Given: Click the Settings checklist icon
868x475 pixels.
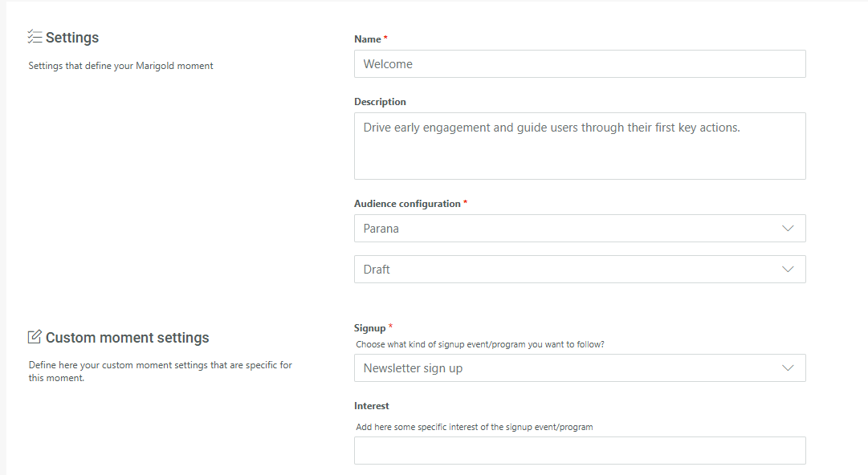Looking at the screenshot, I should pyautogui.click(x=35, y=37).
